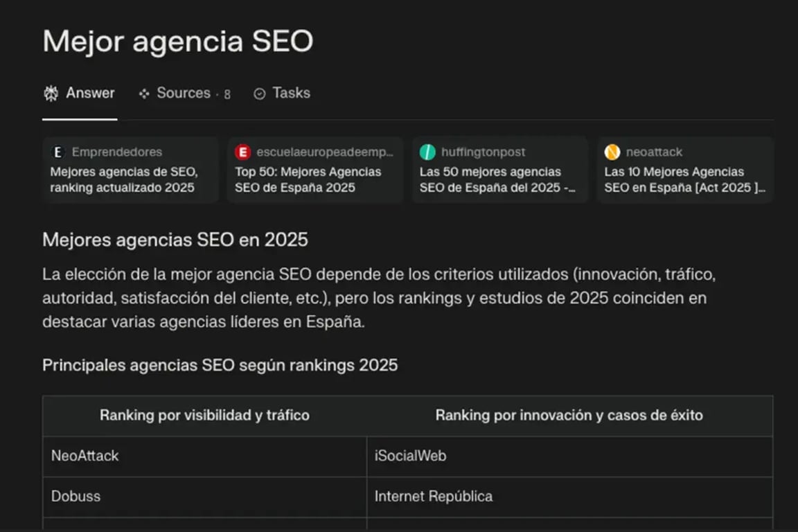Click the iSocialWeb table cell
The image size is (798, 532).
coord(569,456)
